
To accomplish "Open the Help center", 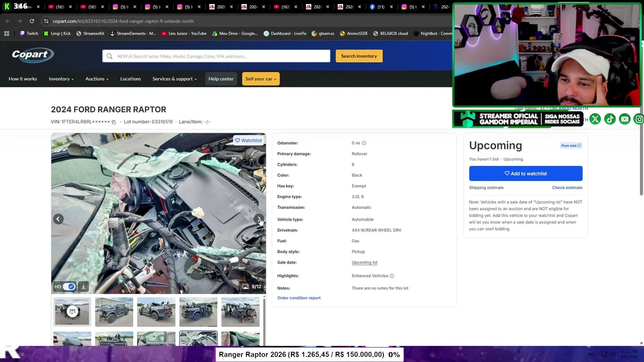I will pyautogui.click(x=221, y=79).
